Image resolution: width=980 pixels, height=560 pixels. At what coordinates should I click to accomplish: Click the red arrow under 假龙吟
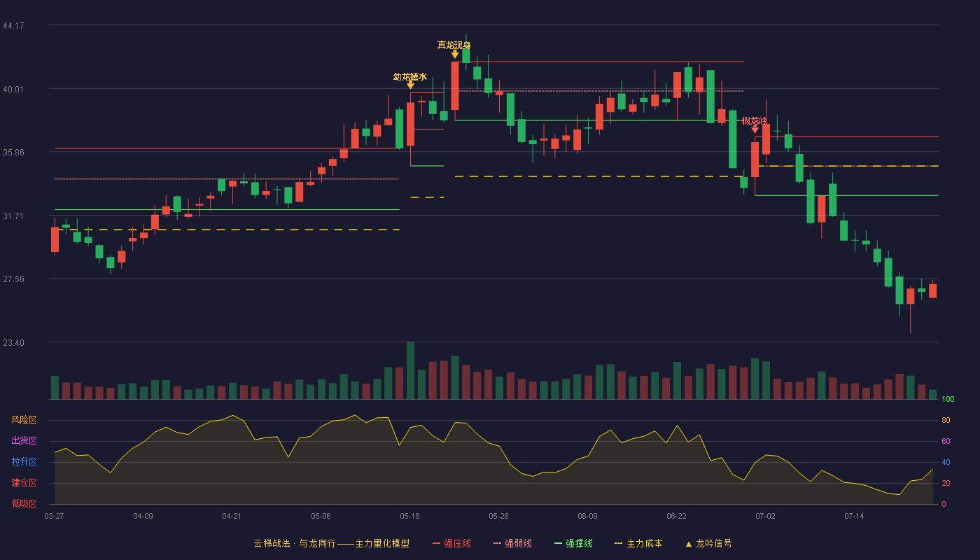(x=755, y=129)
